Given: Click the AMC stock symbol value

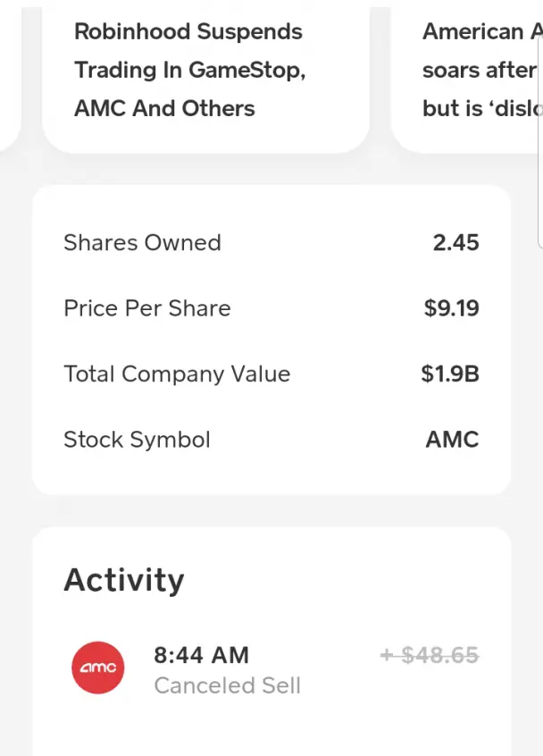Looking at the screenshot, I should tap(452, 440).
